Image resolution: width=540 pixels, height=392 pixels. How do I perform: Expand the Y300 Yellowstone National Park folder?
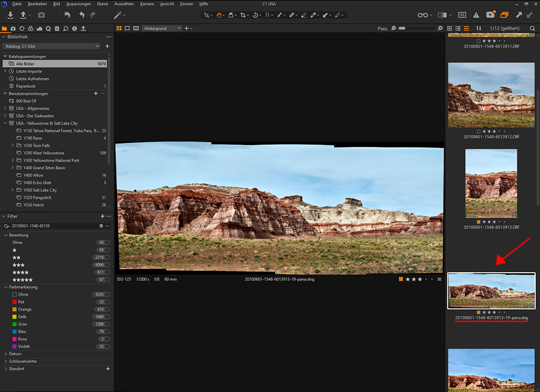(13, 160)
